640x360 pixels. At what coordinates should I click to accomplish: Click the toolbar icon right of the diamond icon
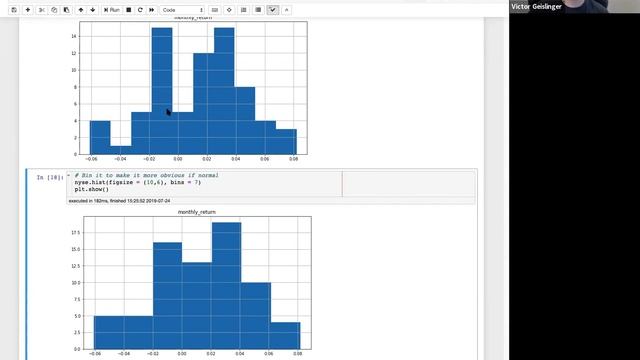point(244,10)
